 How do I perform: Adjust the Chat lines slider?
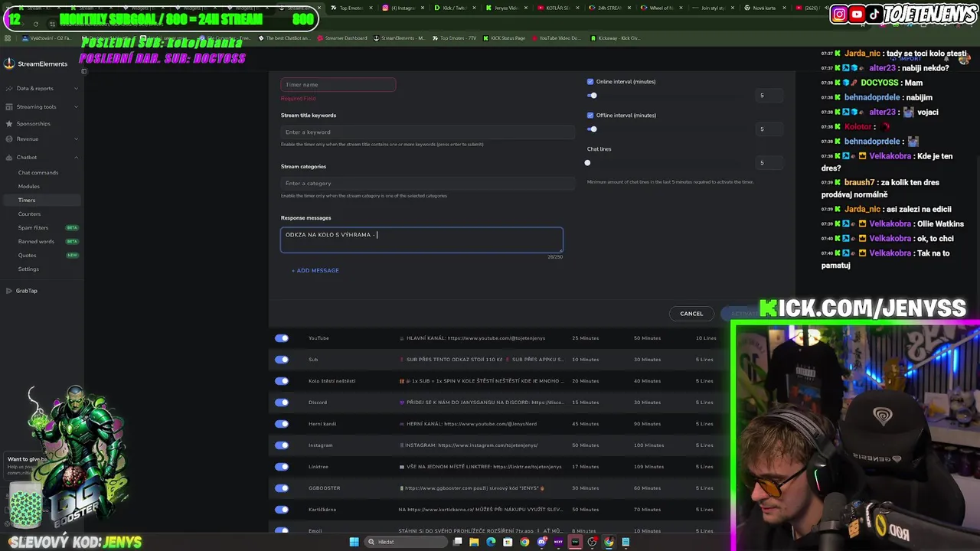coord(587,163)
